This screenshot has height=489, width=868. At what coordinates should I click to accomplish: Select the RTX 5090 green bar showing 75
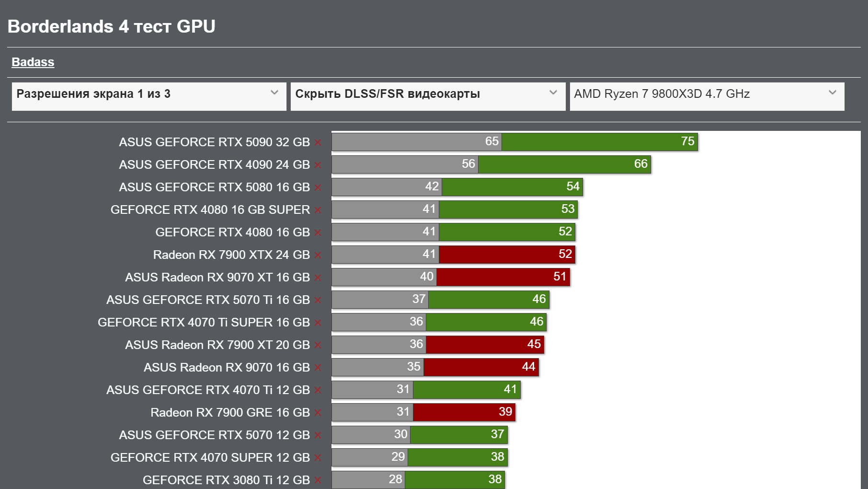pyautogui.click(x=600, y=142)
